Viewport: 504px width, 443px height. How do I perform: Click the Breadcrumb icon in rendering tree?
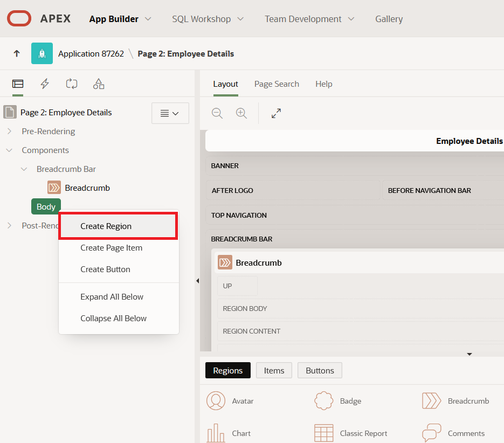[54, 188]
